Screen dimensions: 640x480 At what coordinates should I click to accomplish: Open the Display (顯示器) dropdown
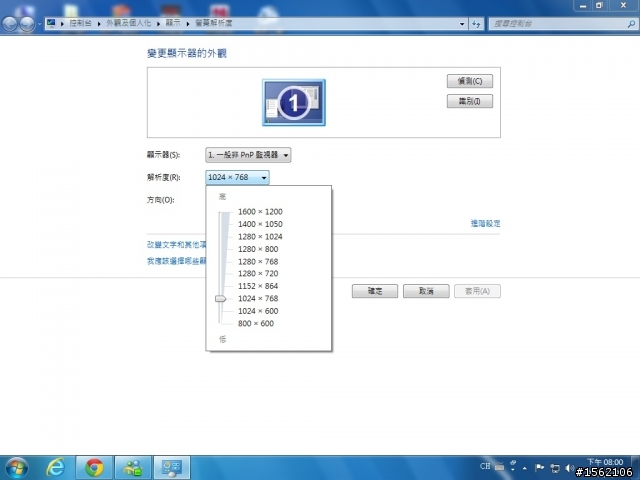tap(248, 155)
